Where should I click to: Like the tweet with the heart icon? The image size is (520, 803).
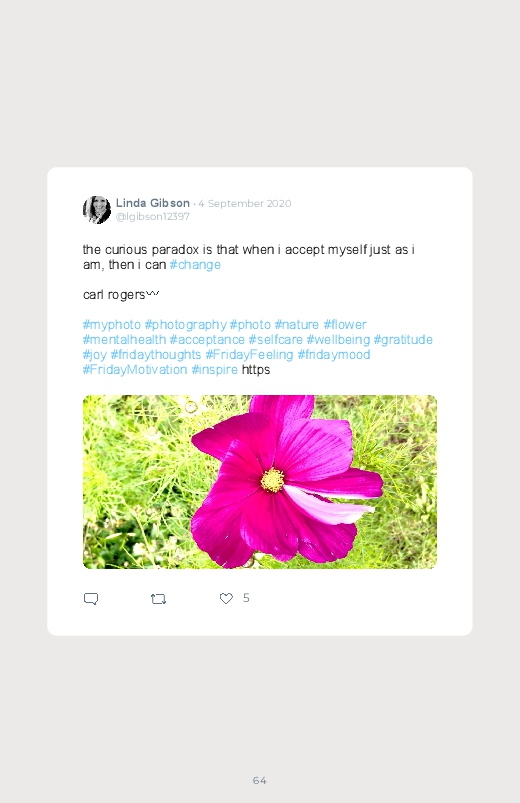[226, 598]
